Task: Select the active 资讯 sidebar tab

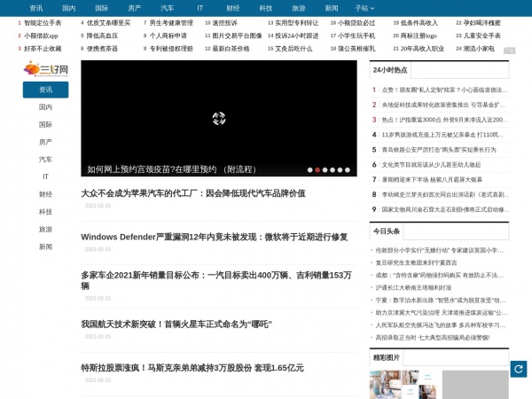Action: (x=45, y=90)
